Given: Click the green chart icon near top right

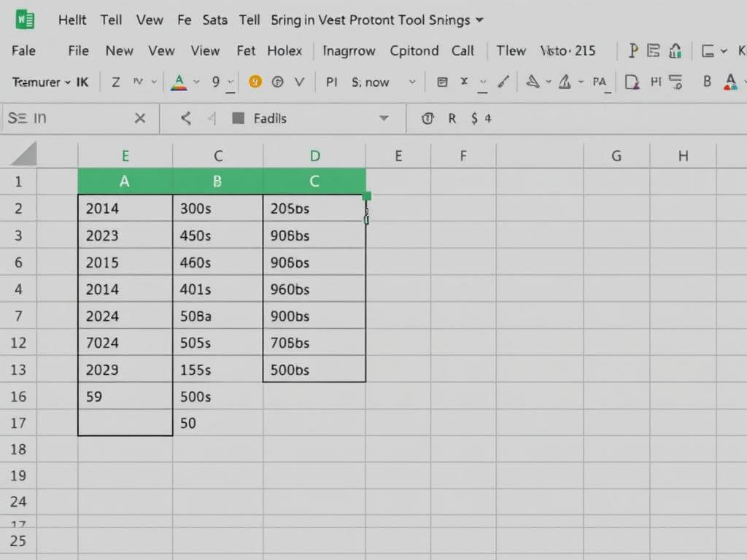Looking at the screenshot, I should point(676,50).
